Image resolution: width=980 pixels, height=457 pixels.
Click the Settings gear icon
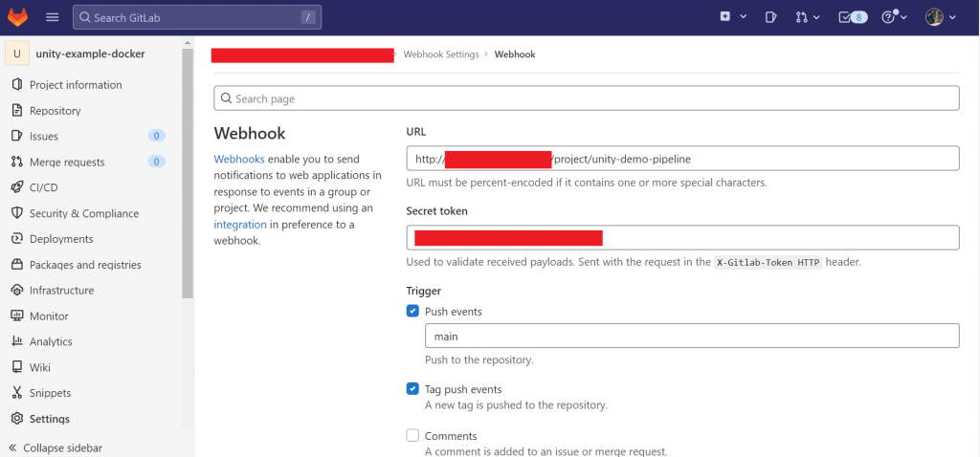tap(17, 419)
